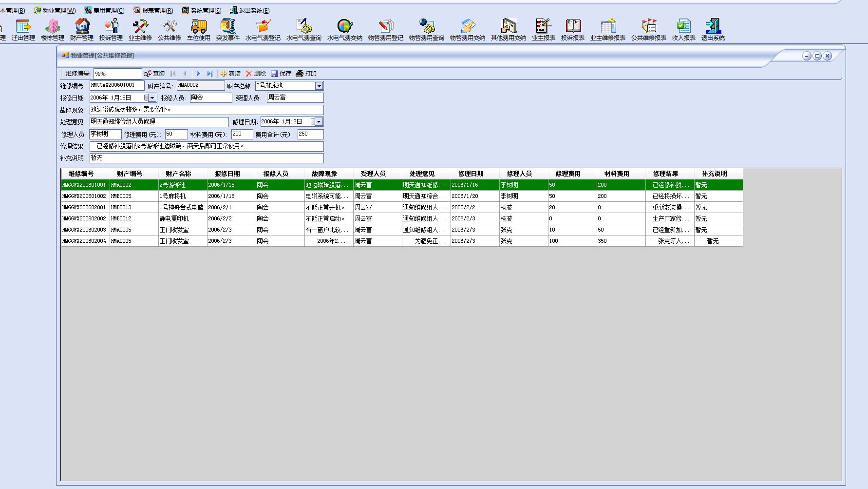The image size is (868, 489).
Task: Open 物管费用查询 icon
Action: point(427,29)
